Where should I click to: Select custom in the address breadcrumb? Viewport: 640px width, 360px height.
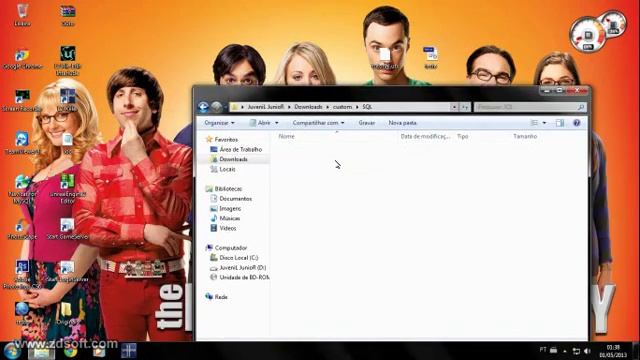[342, 107]
